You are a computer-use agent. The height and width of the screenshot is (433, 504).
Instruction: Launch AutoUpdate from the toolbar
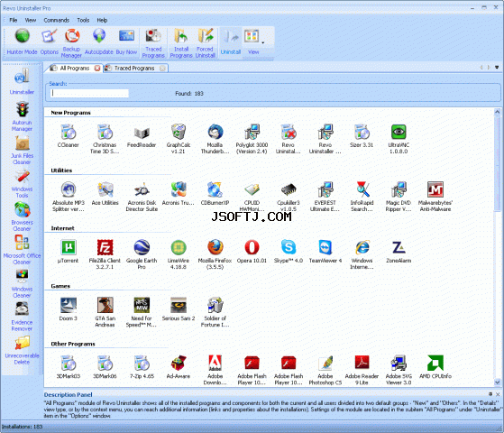point(99,42)
